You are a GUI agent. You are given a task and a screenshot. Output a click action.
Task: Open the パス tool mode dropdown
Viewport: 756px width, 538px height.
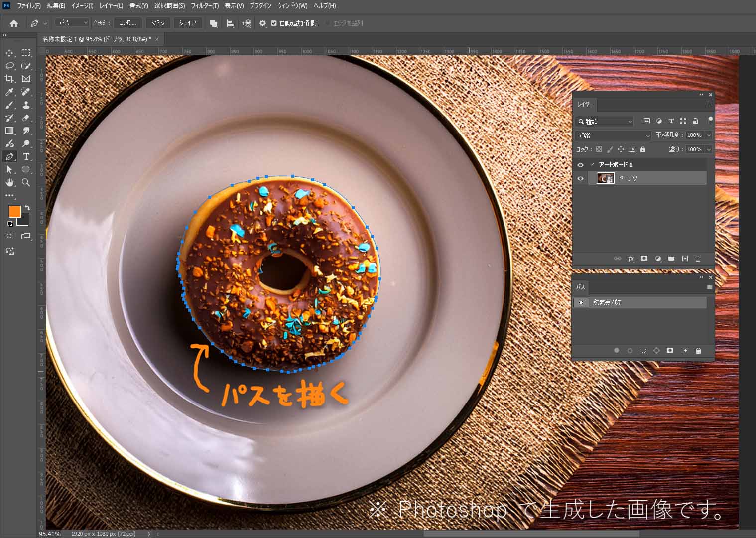click(x=72, y=23)
